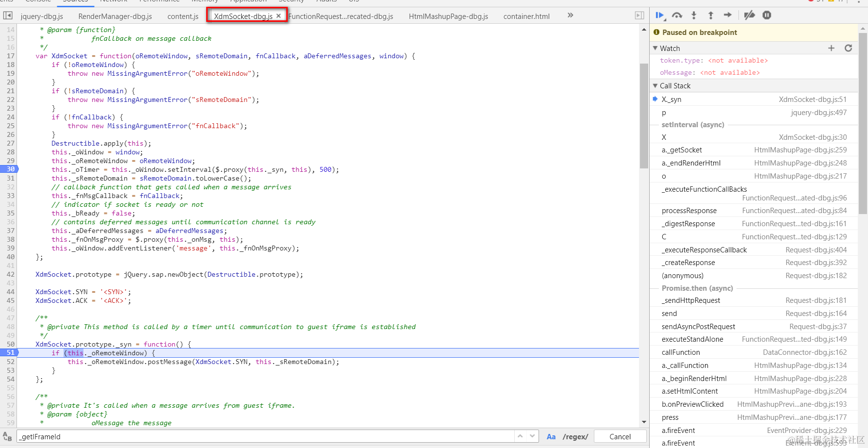Deactivate all breakpoints
Viewport: 868px width, 448px height.
(750, 16)
